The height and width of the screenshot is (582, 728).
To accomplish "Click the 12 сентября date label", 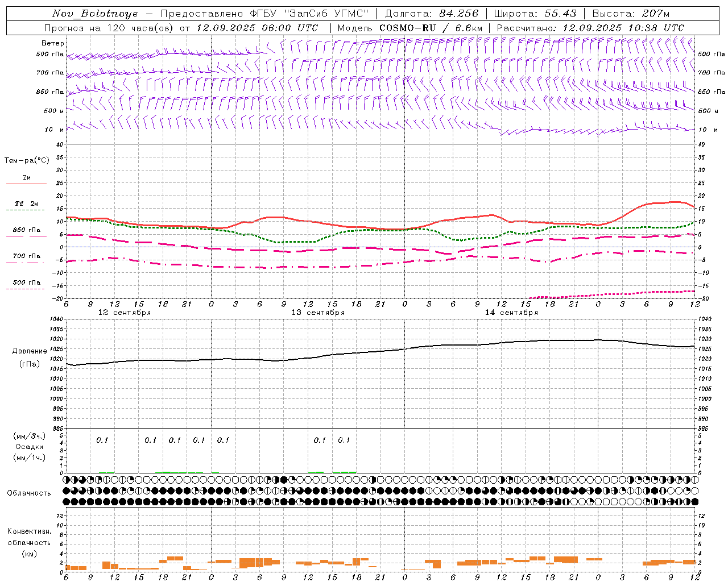I will 125,313.
